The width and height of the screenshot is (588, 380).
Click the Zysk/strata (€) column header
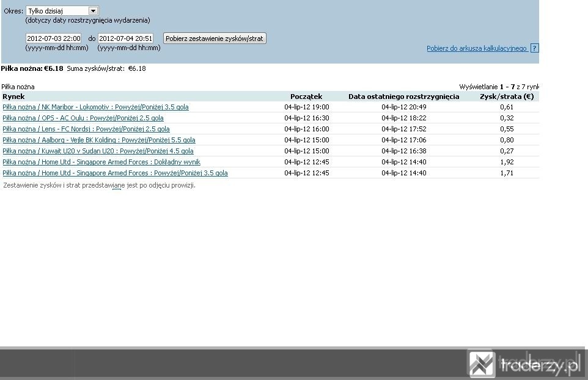point(507,97)
